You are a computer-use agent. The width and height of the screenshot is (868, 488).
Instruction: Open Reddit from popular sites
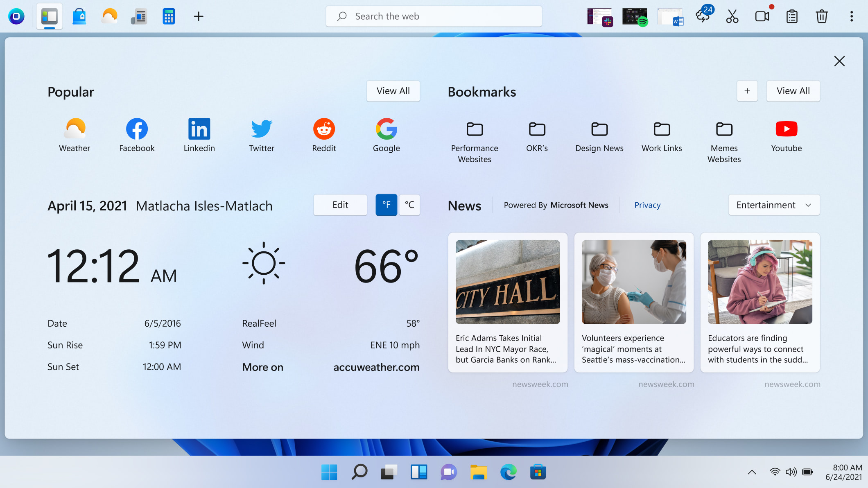pos(324,133)
